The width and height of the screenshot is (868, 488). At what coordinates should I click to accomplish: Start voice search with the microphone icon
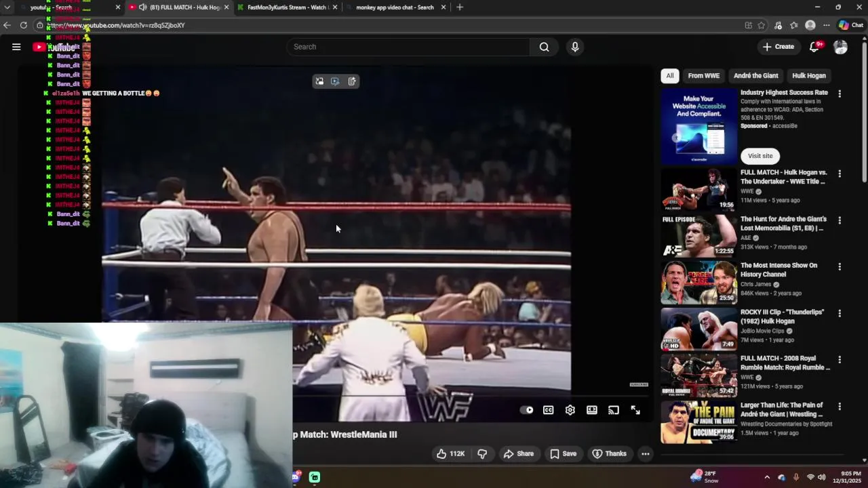(x=575, y=47)
